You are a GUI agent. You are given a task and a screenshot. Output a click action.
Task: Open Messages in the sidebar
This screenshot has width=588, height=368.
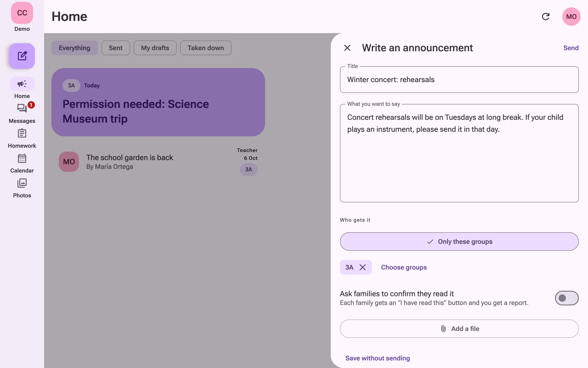(22, 113)
